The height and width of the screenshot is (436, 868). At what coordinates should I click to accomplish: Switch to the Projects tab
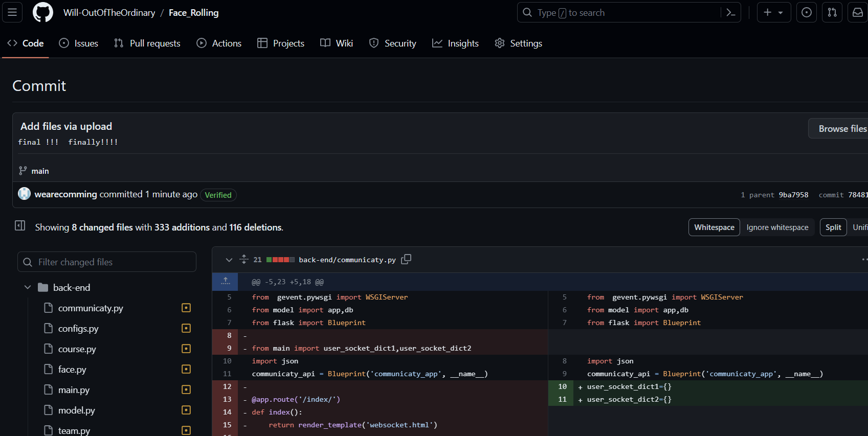(x=281, y=43)
